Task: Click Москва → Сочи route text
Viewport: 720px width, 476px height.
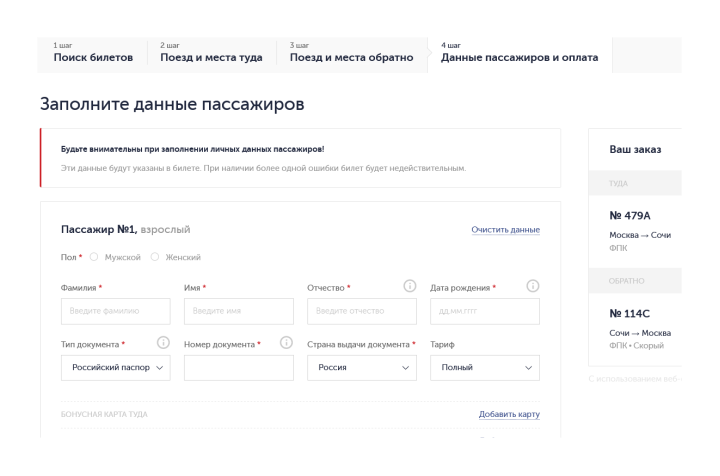Action: 640,235
